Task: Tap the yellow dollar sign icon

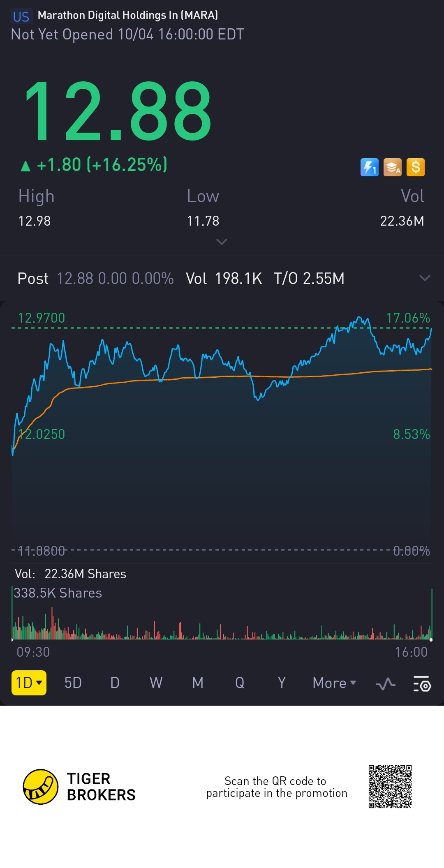Action: pyautogui.click(x=416, y=167)
